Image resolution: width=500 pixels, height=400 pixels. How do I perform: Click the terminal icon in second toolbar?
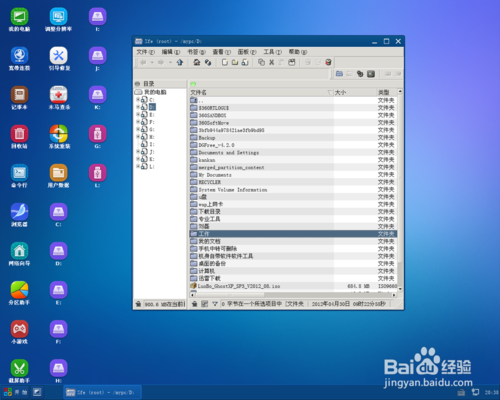click(371, 74)
